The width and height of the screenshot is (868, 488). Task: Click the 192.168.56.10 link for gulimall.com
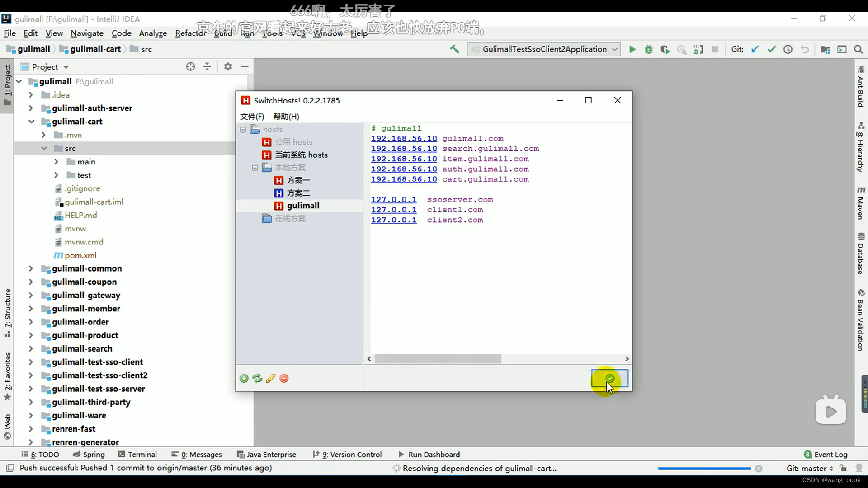click(404, 139)
